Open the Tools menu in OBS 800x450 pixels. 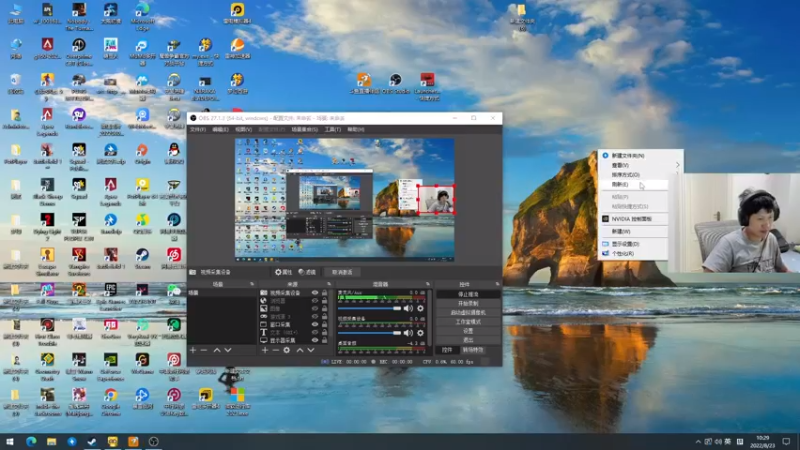pyautogui.click(x=333, y=130)
